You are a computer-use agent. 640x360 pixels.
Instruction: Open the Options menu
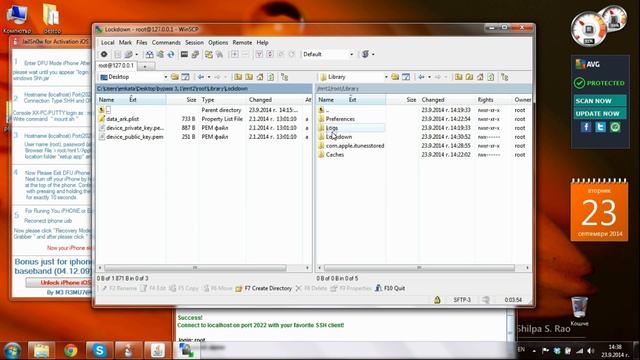coord(218,42)
